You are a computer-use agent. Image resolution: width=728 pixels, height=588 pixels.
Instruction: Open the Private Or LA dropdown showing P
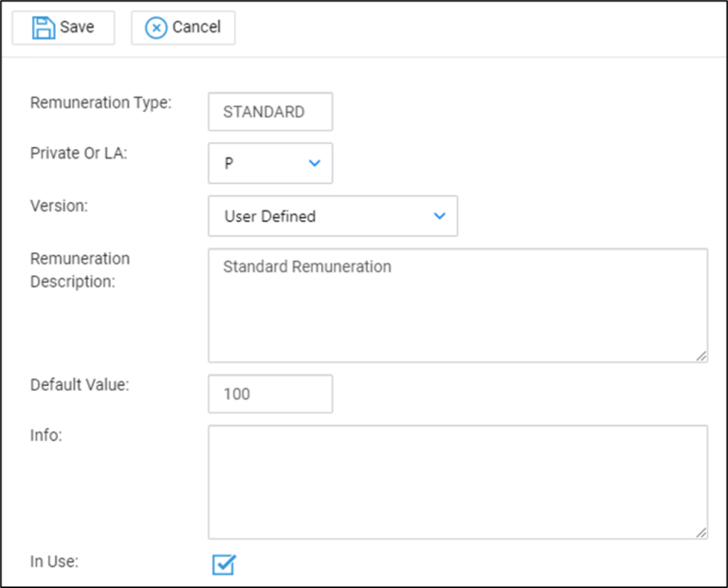pos(270,163)
